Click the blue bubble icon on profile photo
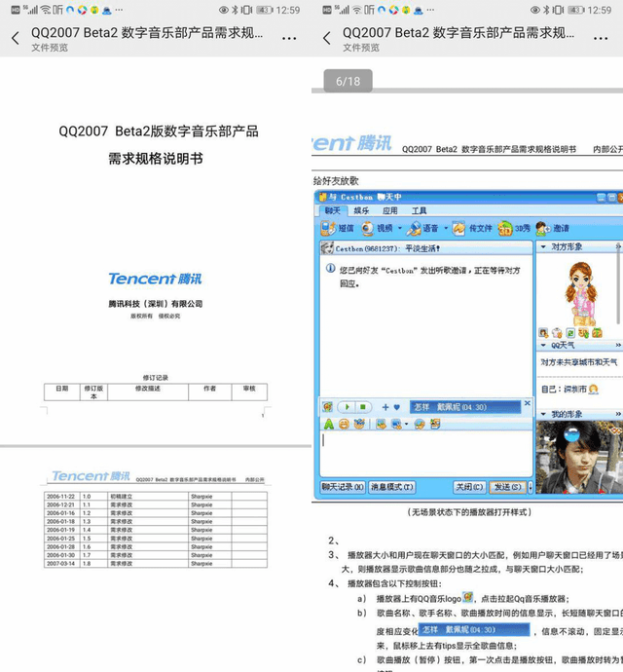This screenshot has width=623, height=672. 571,433
